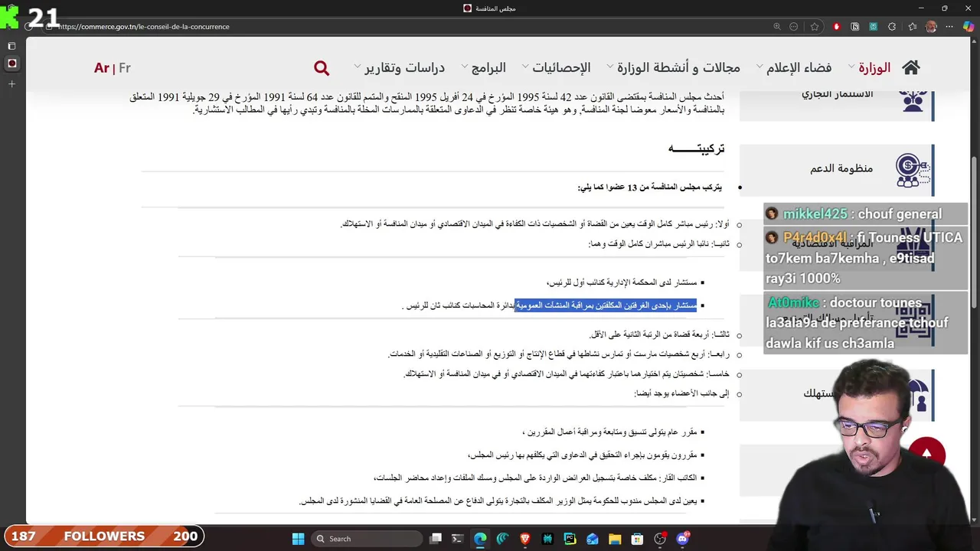Add page to favorites with star icon
This screenshot has height=551, width=980.
click(x=815, y=26)
